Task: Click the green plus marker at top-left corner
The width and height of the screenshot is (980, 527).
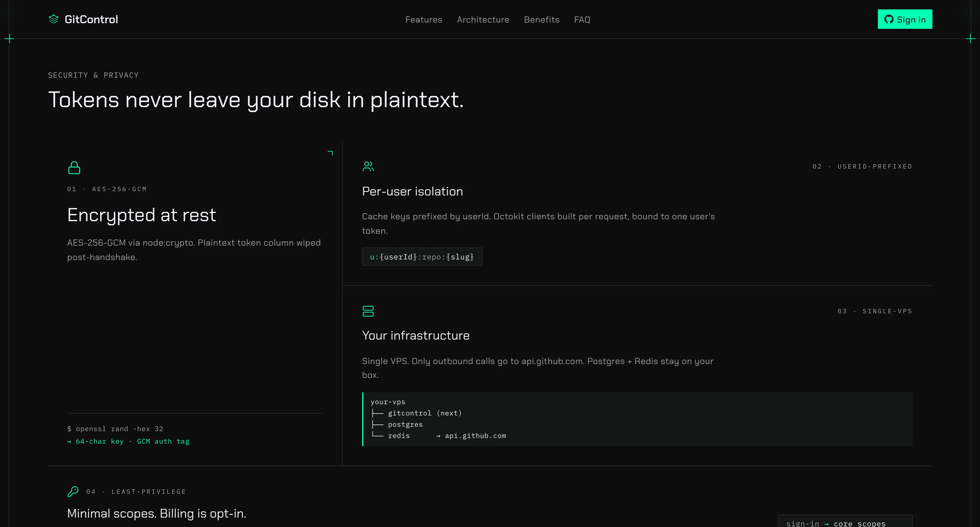Action: click(x=9, y=39)
